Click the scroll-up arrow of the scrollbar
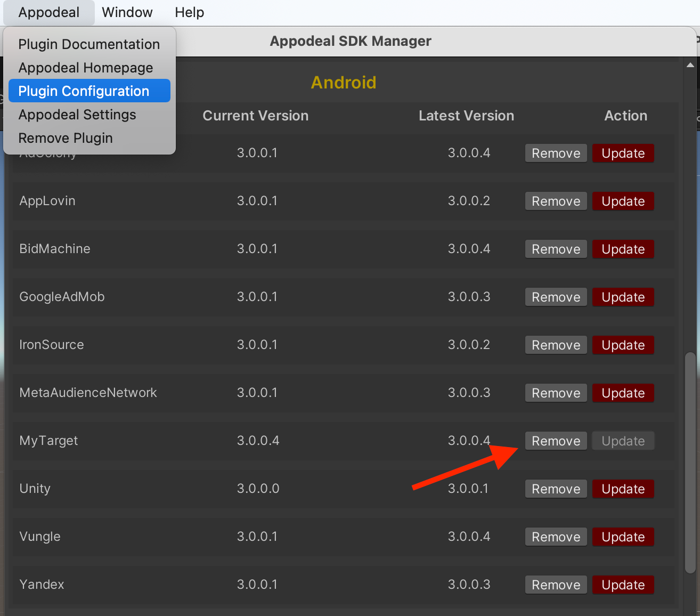700x616 pixels. (690, 66)
